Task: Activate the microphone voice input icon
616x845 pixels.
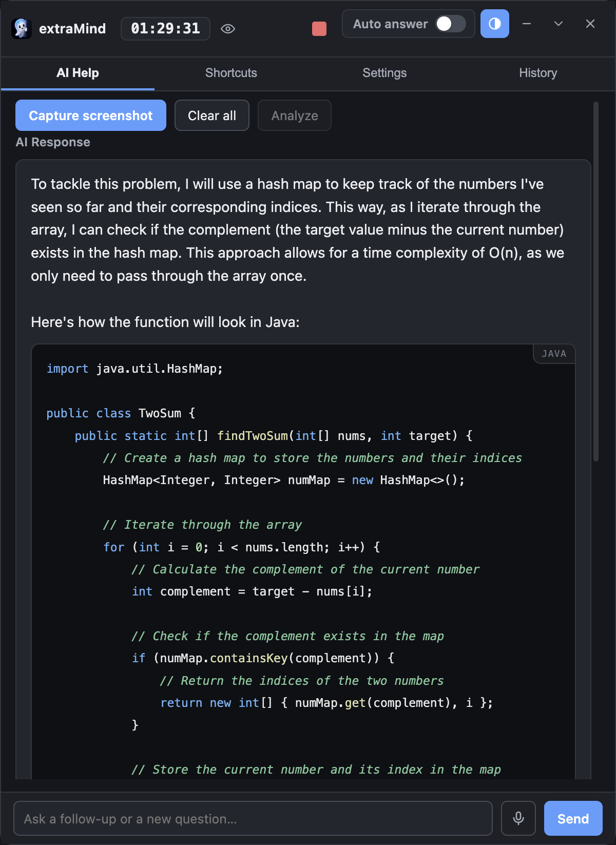Action: click(x=518, y=818)
